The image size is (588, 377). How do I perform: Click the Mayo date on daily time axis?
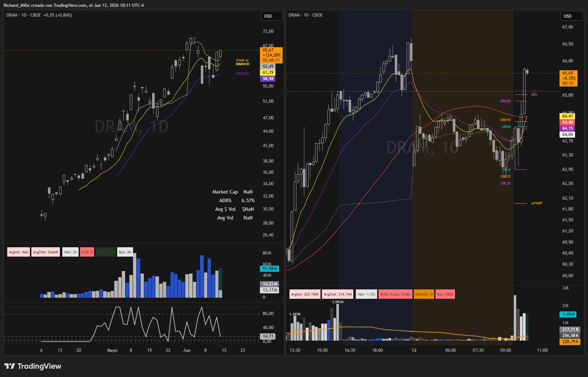tap(113, 351)
